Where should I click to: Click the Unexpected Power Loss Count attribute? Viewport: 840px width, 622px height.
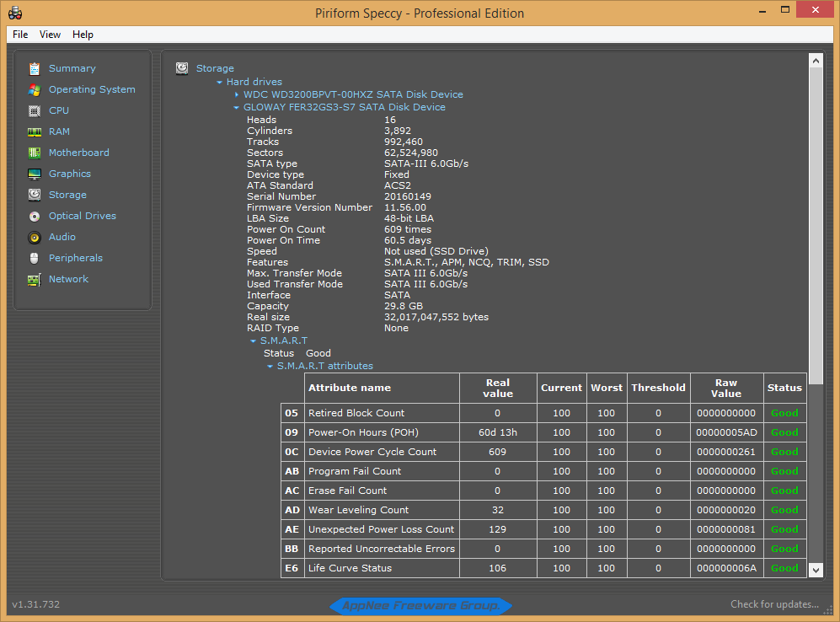click(x=381, y=529)
